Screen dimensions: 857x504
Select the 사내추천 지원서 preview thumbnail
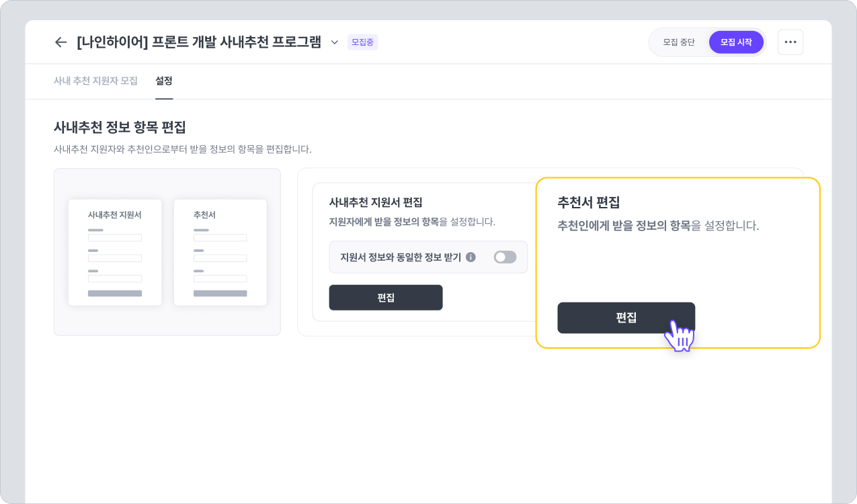(x=115, y=252)
